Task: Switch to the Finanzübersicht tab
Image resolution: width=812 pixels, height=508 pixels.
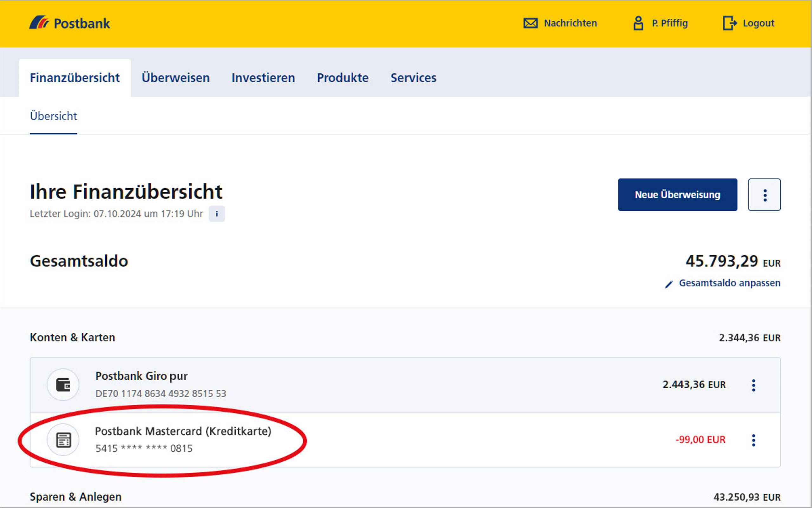Action: point(75,78)
